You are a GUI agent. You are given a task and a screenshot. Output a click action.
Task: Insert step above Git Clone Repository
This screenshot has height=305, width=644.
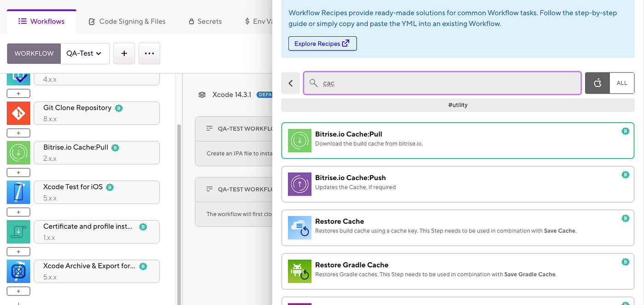pos(18,93)
